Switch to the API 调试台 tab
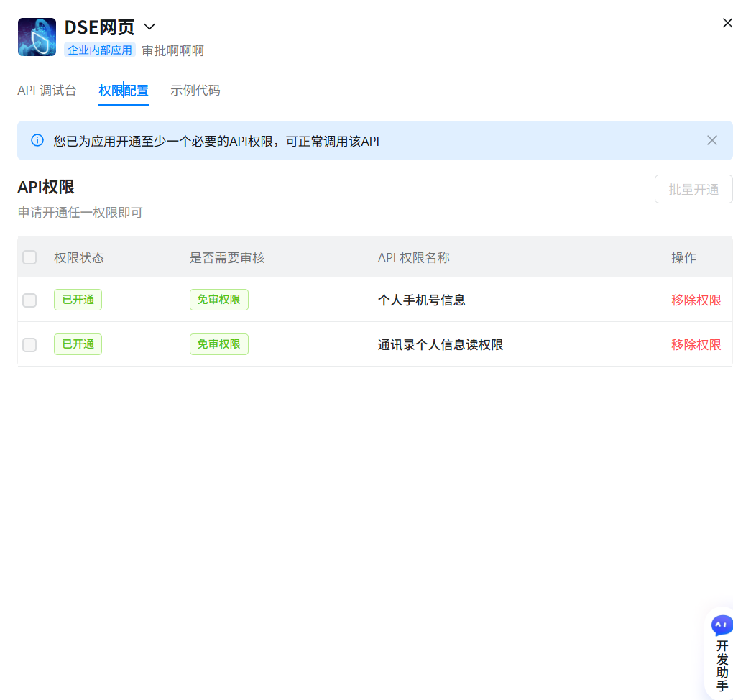The image size is (733, 700). click(x=47, y=91)
